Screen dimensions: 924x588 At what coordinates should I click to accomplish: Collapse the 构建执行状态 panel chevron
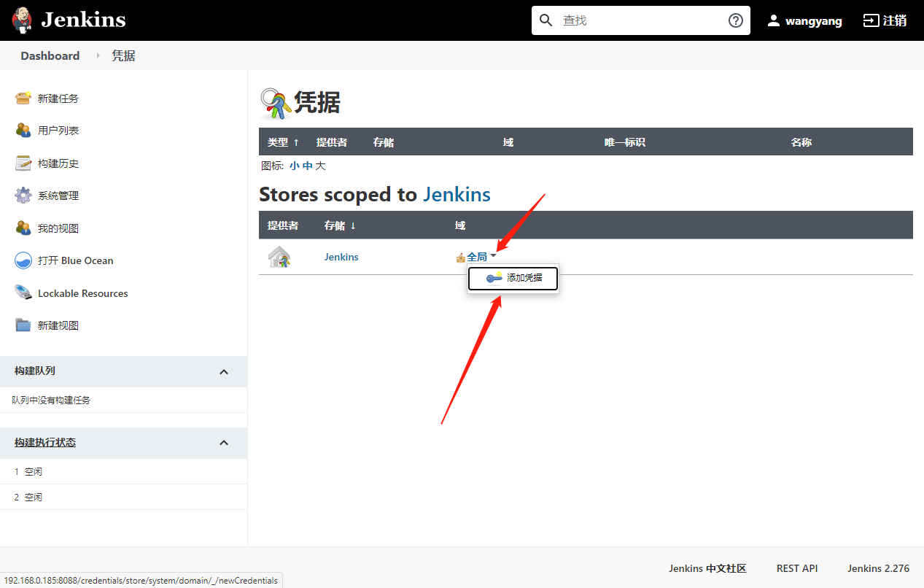[x=224, y=443]
